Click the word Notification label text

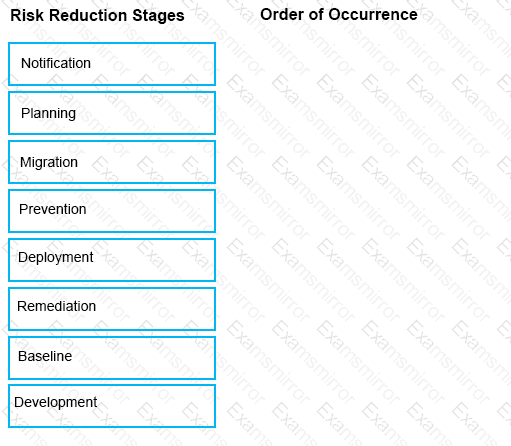(x=56, y=63)
